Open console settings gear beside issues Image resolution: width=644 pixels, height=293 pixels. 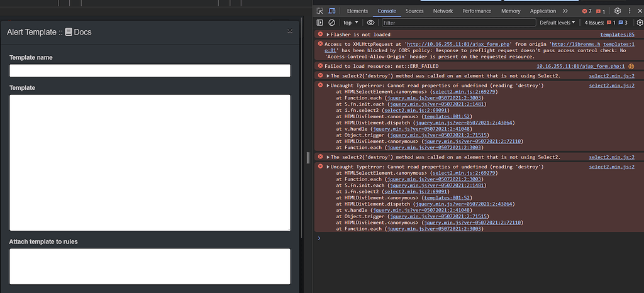[640, 23]
